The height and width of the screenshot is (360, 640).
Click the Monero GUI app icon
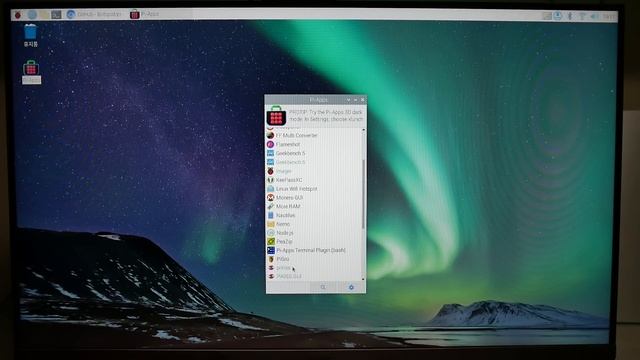pyautogui.click(x=270, y=198)
